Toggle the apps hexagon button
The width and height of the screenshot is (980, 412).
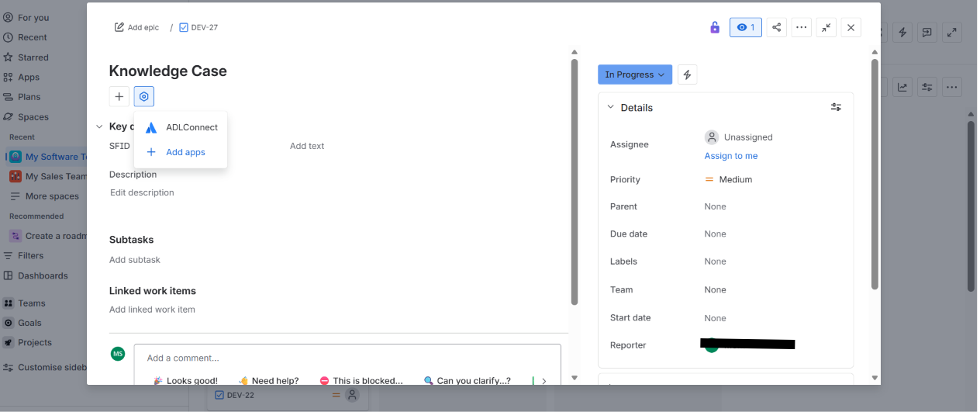point(144,97)
